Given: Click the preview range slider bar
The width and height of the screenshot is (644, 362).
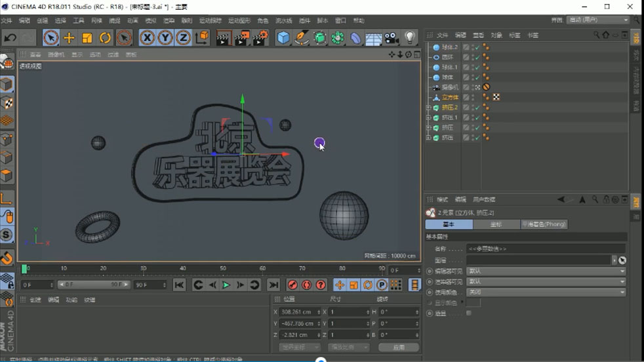Looking at the screenshot, I should pos(94,285).
